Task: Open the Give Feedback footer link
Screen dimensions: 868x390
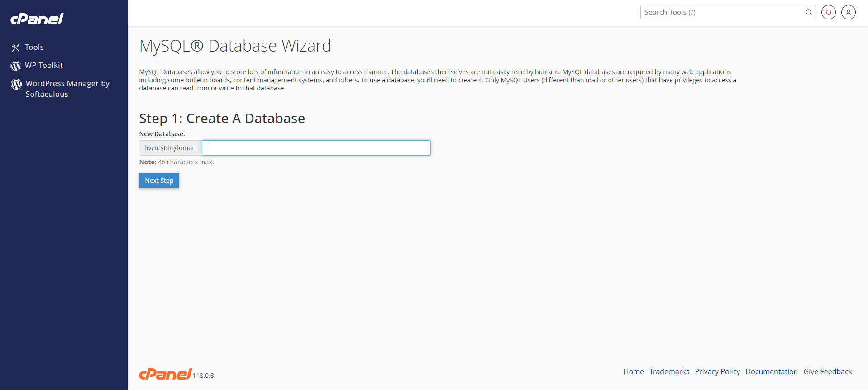Action: coord(828,371)
